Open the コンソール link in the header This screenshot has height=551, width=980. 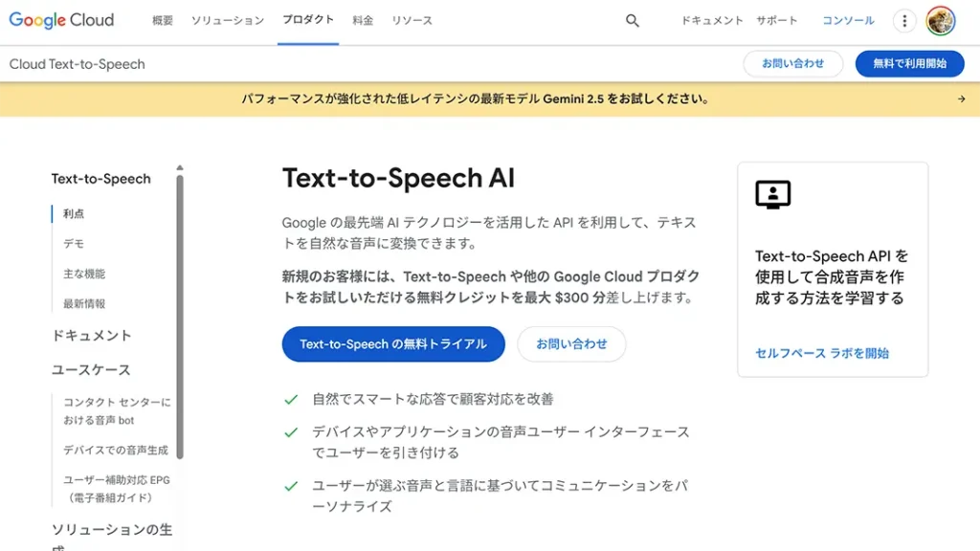click(847, 19)
